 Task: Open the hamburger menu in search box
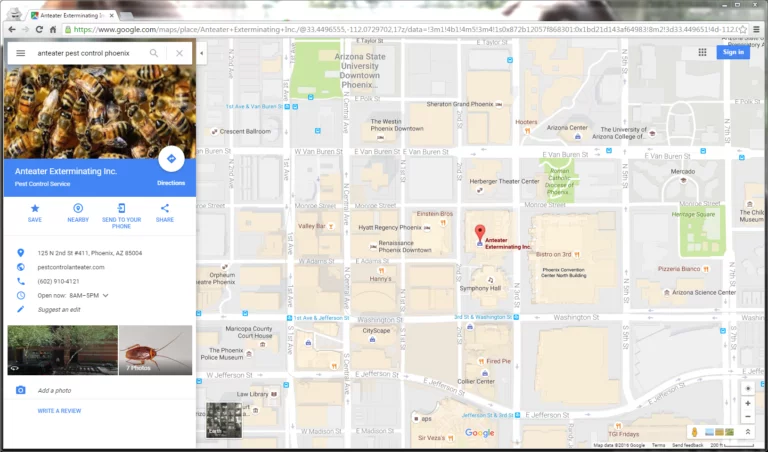(x=20, y=53)
